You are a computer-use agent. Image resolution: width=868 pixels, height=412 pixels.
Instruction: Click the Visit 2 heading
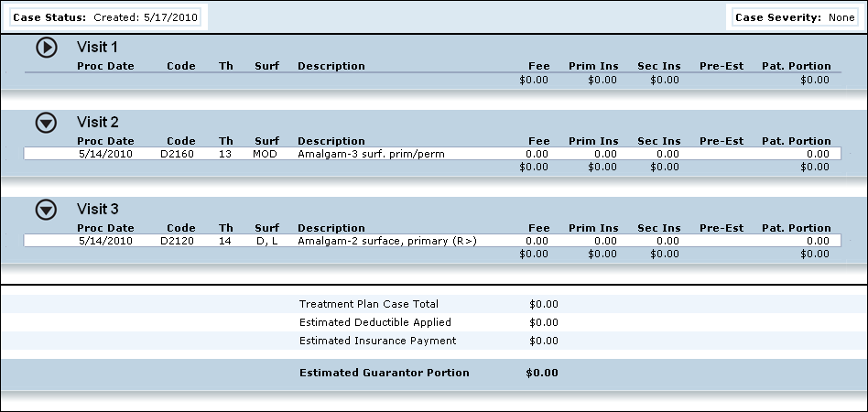98,122
